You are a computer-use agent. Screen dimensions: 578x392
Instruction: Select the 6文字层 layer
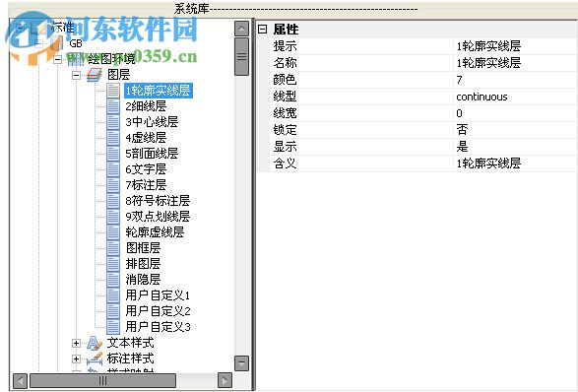click(146, 169)
